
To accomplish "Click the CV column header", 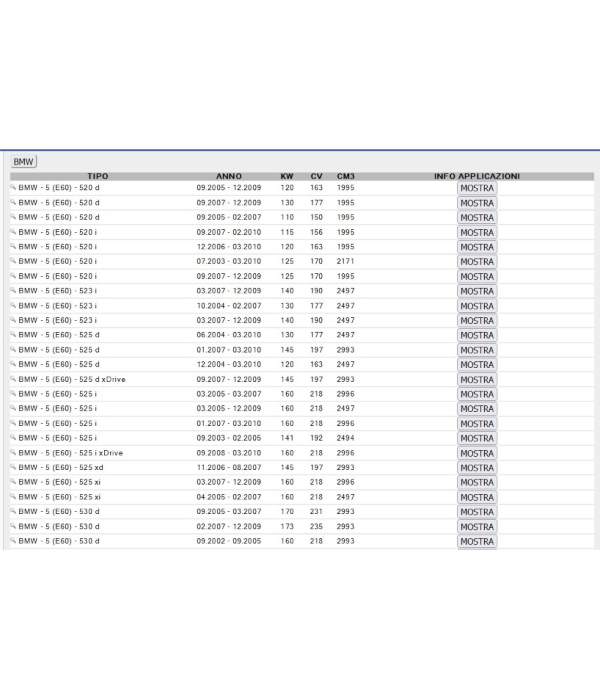I will pyautogui.click(x=317, y=177).
